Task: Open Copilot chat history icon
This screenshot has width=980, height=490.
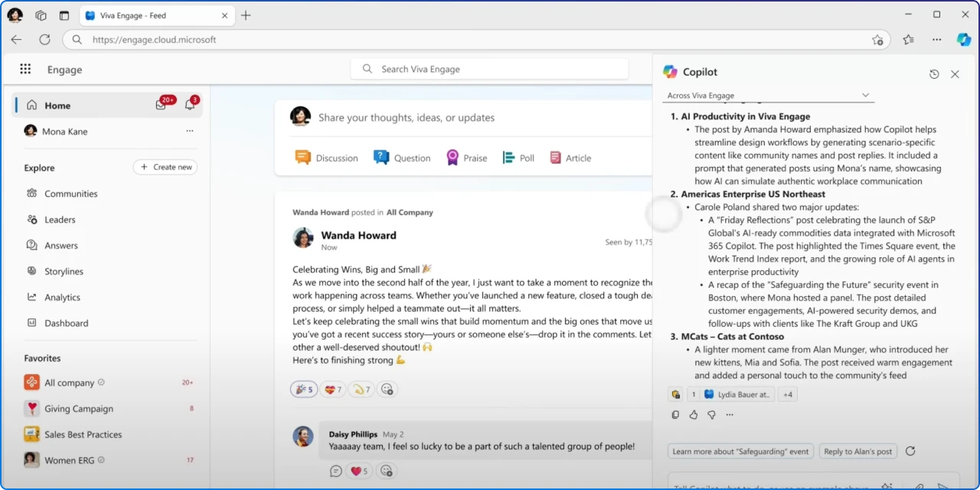Action: 934,74
